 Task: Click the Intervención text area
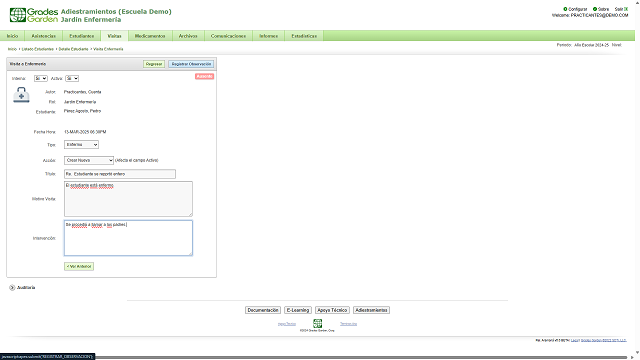point(128,238)
